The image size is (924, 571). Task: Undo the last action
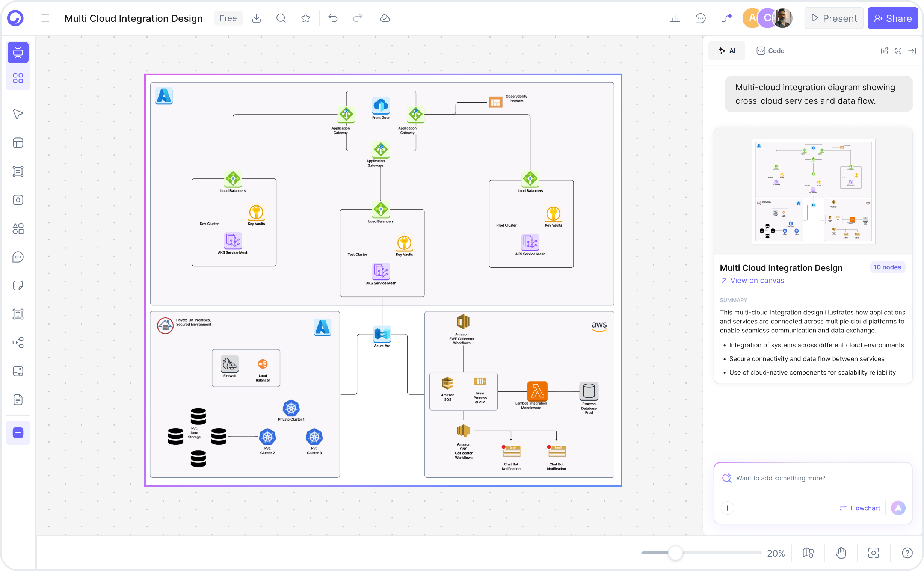[333, 18]
